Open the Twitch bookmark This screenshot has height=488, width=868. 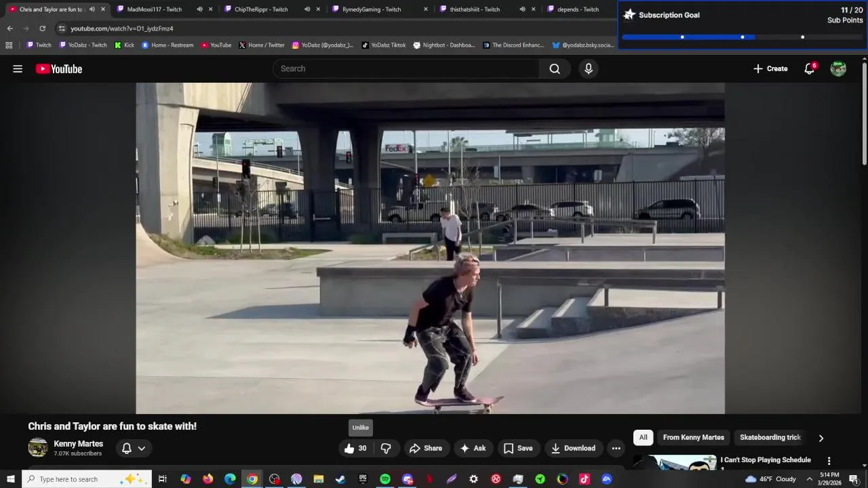(x=39, y=45)
